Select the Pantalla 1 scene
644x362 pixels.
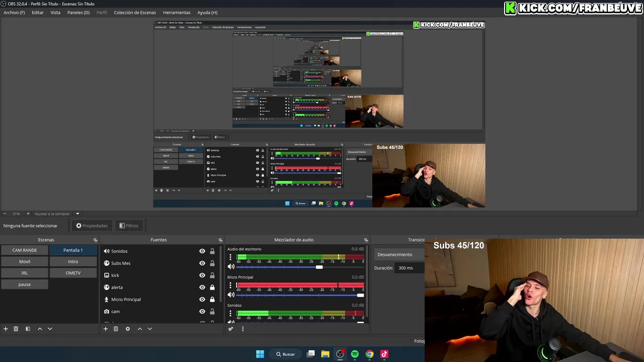click(73, 250)
